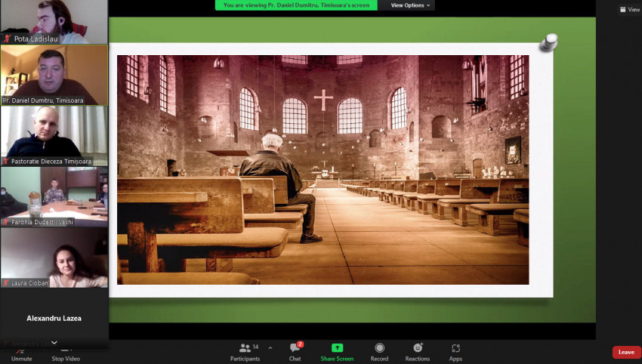
Task: Select Pr. Daniel Dumitru's video tile
Action: pyautogui.click(x=54, y=74)
